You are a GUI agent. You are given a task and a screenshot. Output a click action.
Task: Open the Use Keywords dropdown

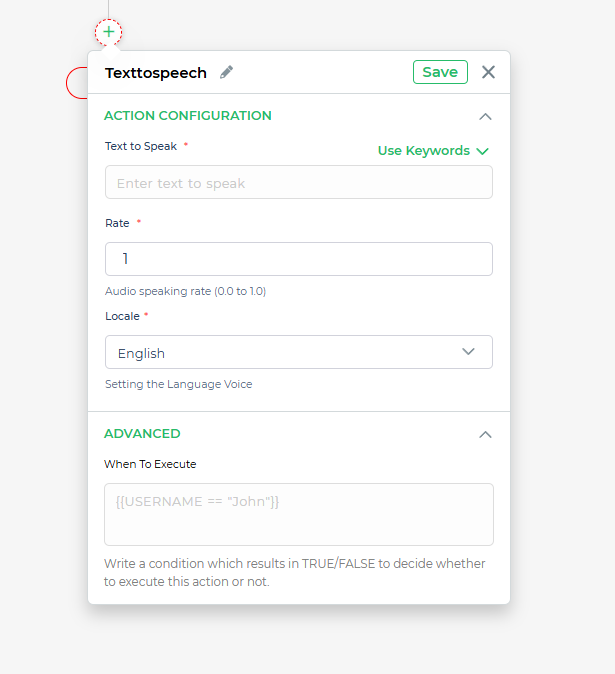(433, 151)
